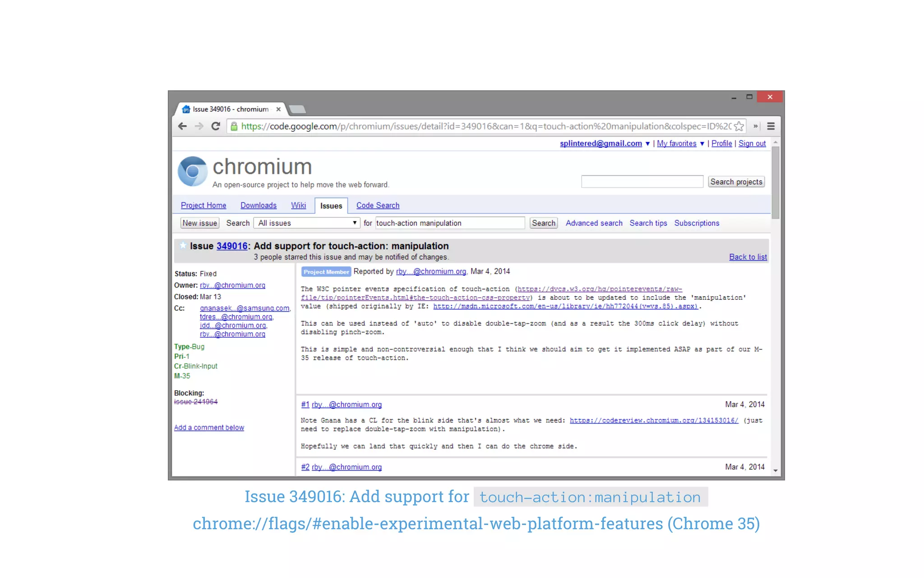
Task: Click the touch-action manipulation search field
Action: pos(450,223)
